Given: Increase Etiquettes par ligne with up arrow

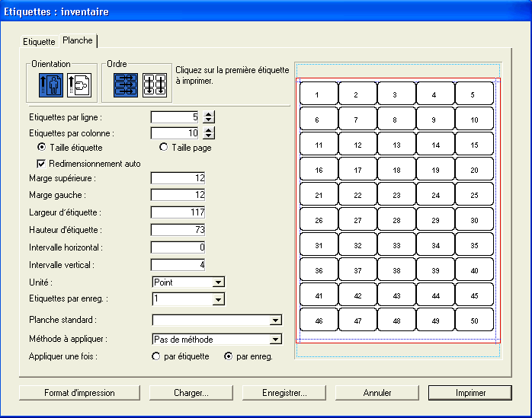Looking at the screenshot, I should click(x=210, y=114).
